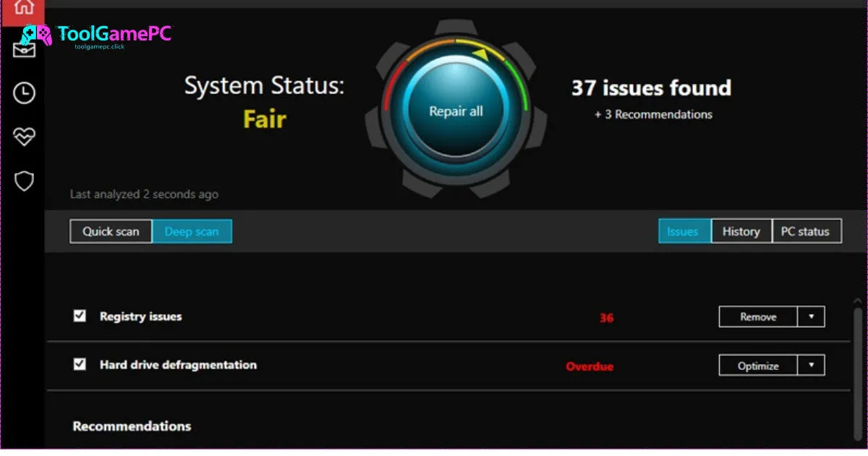The height and width of the screenshot is (456, 868).
Task: Open the Toolbox briefcase icon in sidebar
Action: tap(24, 50)
